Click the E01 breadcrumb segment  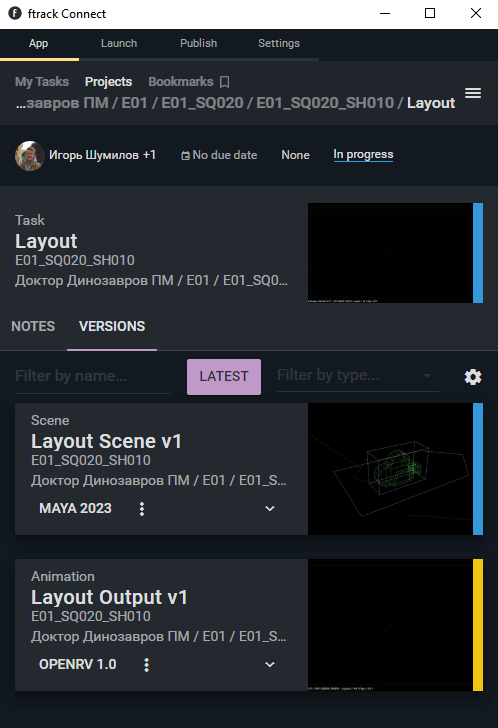[x=134, y=103]
